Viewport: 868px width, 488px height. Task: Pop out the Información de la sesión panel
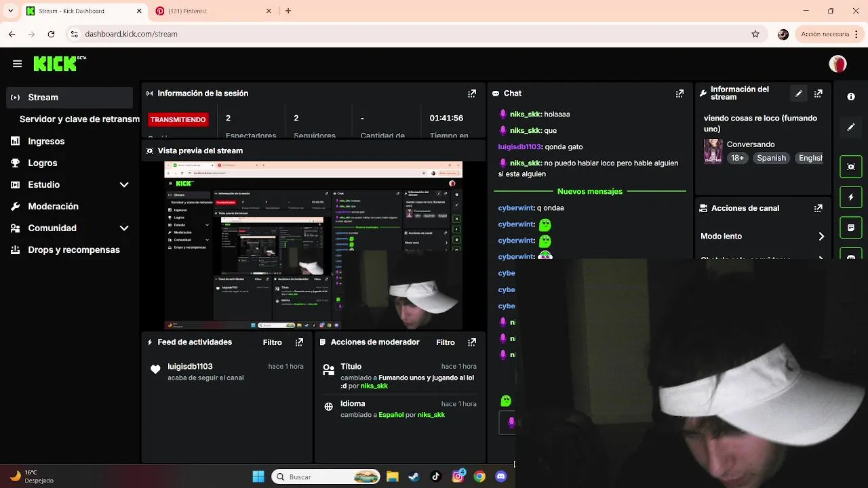tap(472, 94)
